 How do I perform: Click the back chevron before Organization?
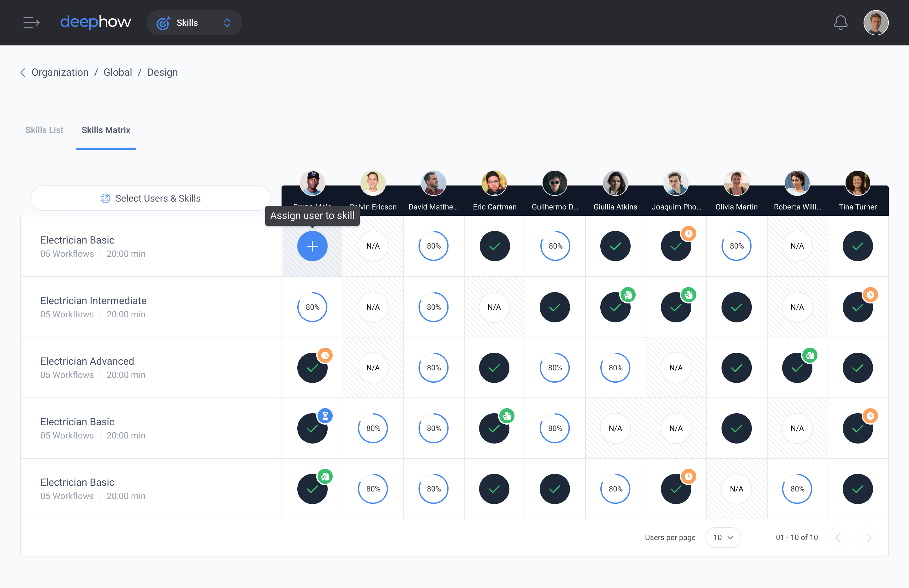point(23,73)
